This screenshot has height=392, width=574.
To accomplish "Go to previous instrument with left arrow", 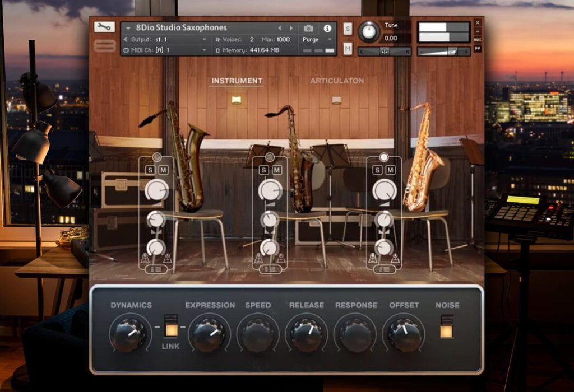I will pyautogui.click(x=280, y=28).
